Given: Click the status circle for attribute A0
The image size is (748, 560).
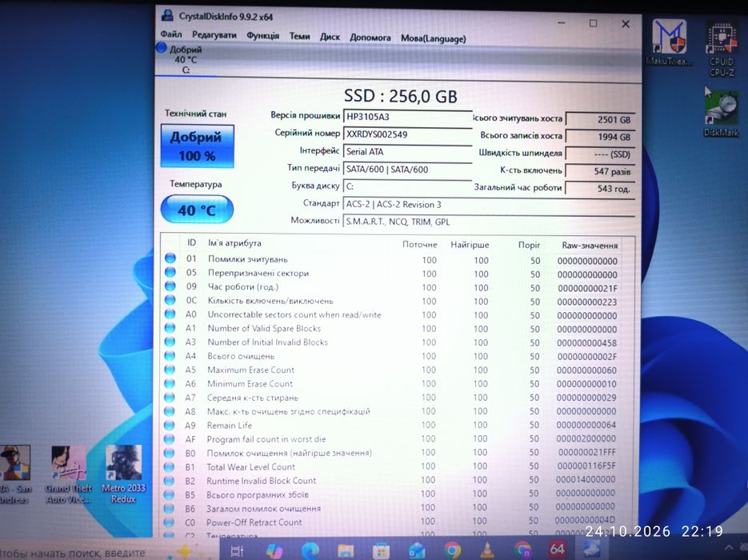Looking at the screenshot, I should [x=170, y=314].
